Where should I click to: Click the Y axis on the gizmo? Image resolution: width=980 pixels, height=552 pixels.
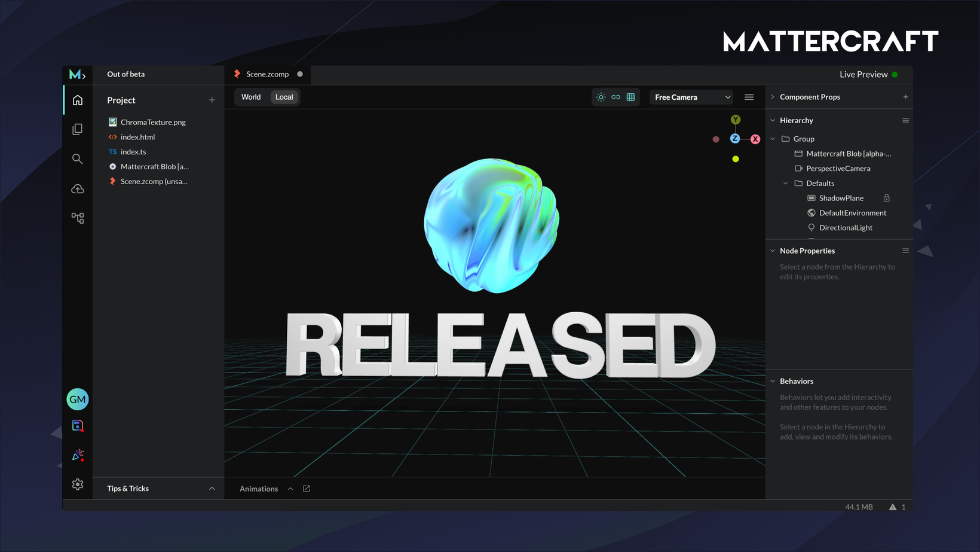click(x=736, y=120)
